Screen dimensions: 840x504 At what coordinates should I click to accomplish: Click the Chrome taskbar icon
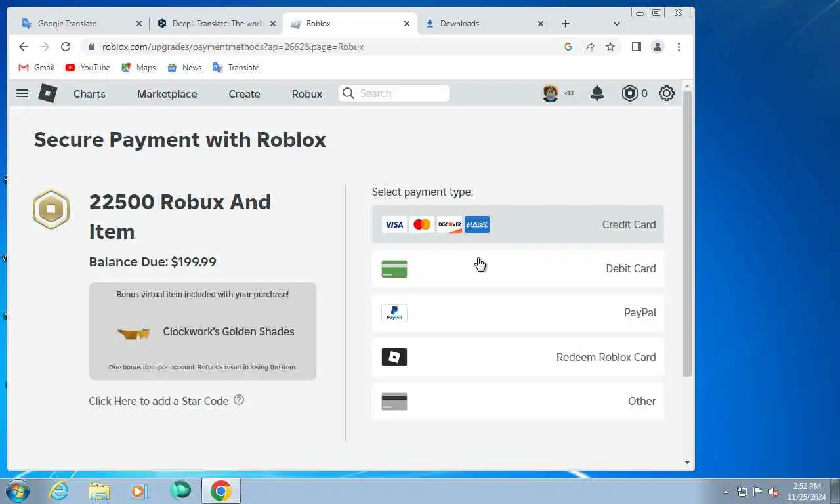[x=221, y=491]
